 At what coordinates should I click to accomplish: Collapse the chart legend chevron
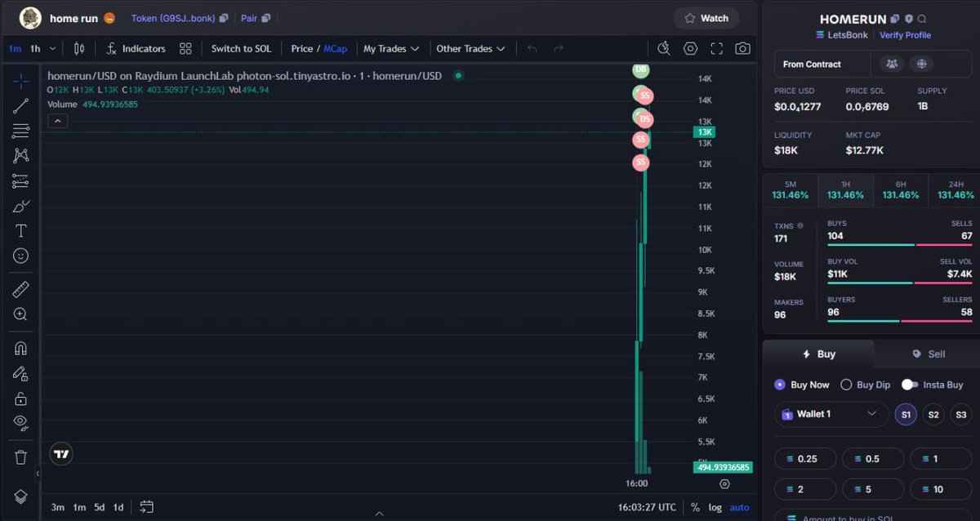click(58, 121)
